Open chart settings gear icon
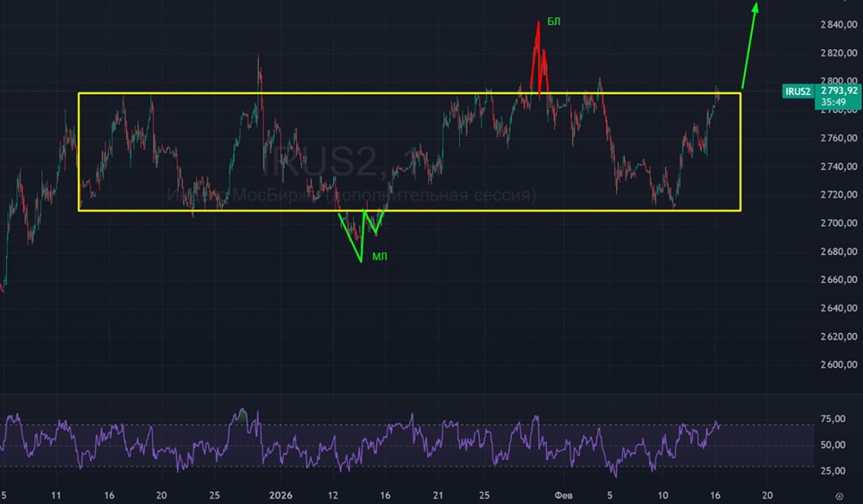The height and width of the screenshot is (504, 863). (839, 496)
